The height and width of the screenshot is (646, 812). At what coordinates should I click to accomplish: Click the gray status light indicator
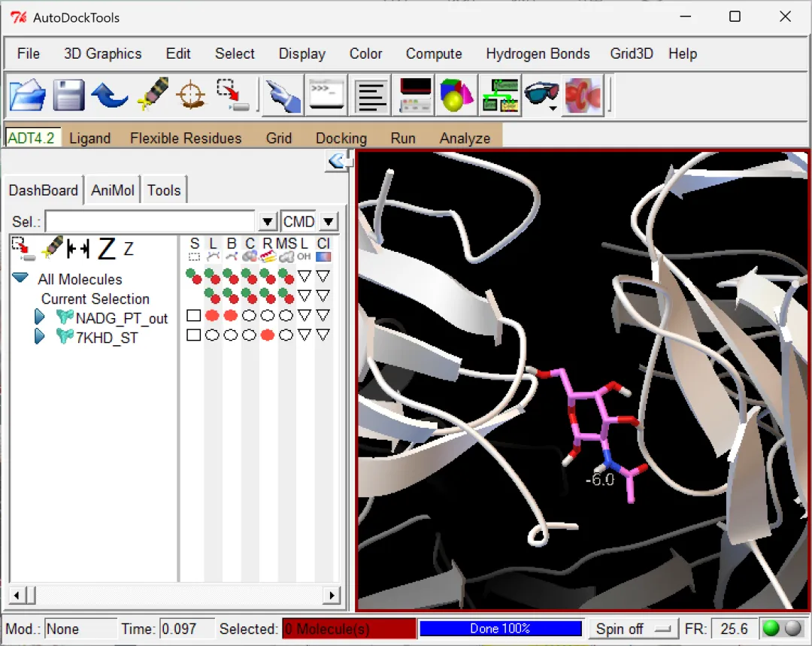click(793, 629)
